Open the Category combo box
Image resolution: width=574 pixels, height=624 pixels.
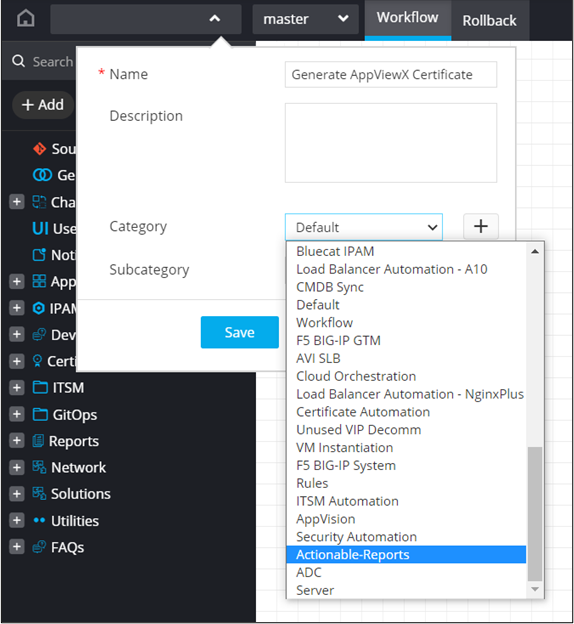[x=363, y=227]
